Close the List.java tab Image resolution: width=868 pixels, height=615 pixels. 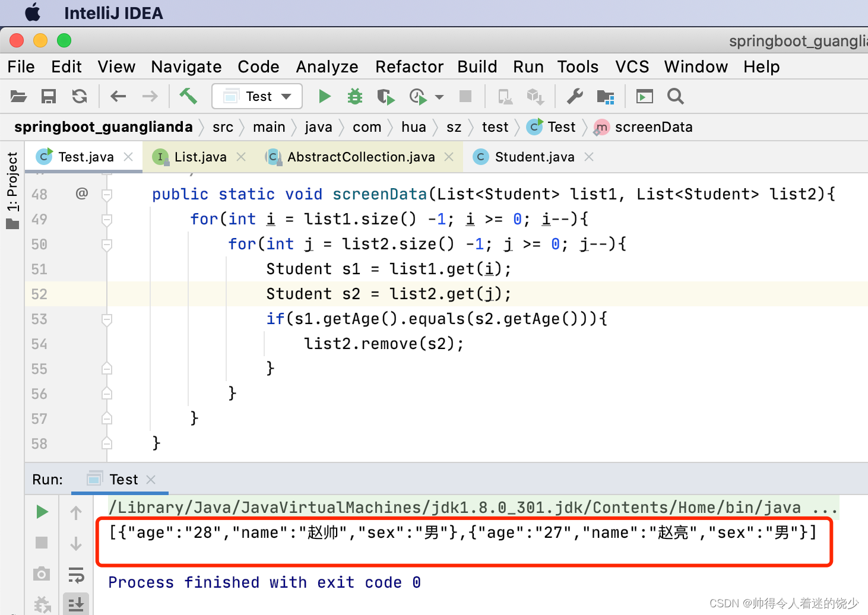(x=241, y=157)
